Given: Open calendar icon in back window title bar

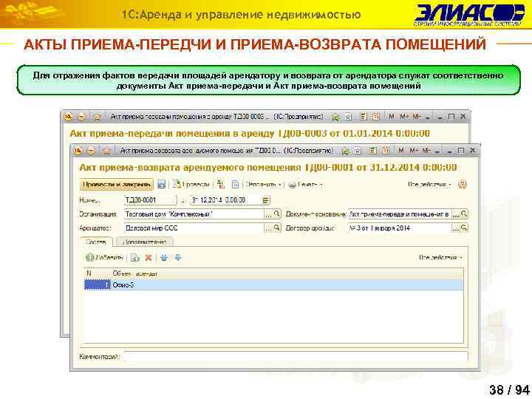Looking at the screenshot, I should 376,117.
